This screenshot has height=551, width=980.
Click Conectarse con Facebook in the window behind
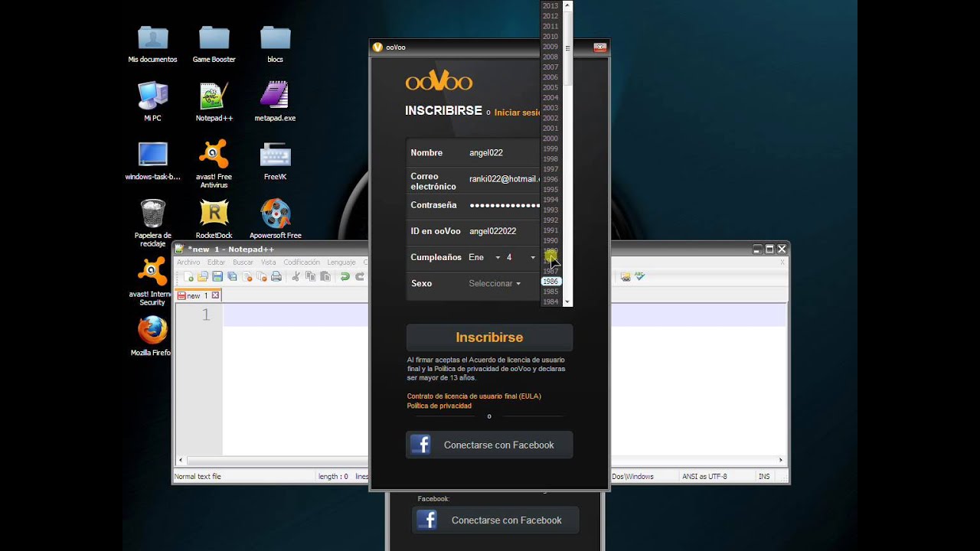(495, 520)
